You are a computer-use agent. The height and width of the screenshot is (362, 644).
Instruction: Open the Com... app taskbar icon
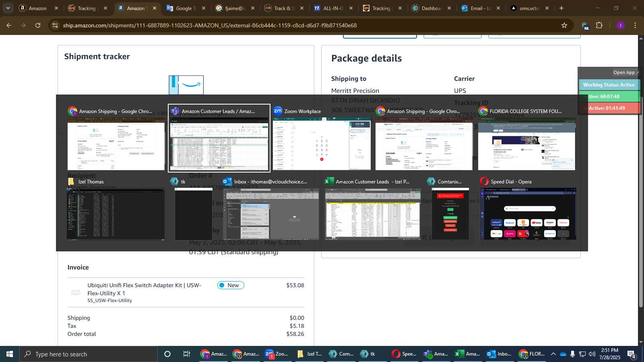tap(341, 354)
